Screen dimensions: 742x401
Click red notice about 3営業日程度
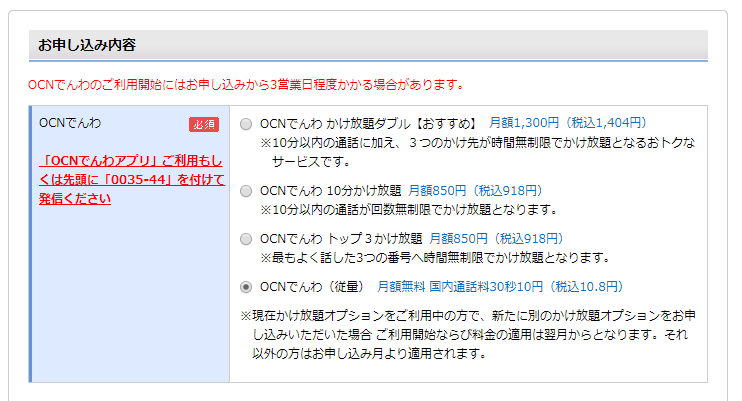point(246,85)
